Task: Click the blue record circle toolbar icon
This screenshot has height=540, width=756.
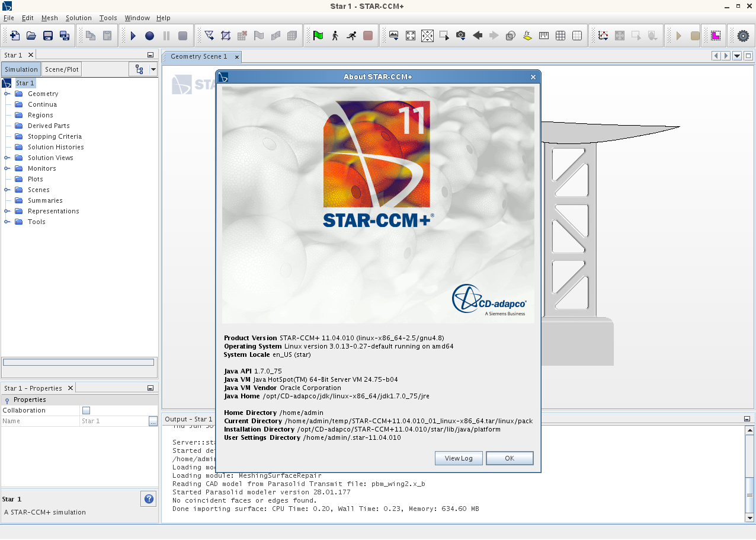Action: point(150,36)
